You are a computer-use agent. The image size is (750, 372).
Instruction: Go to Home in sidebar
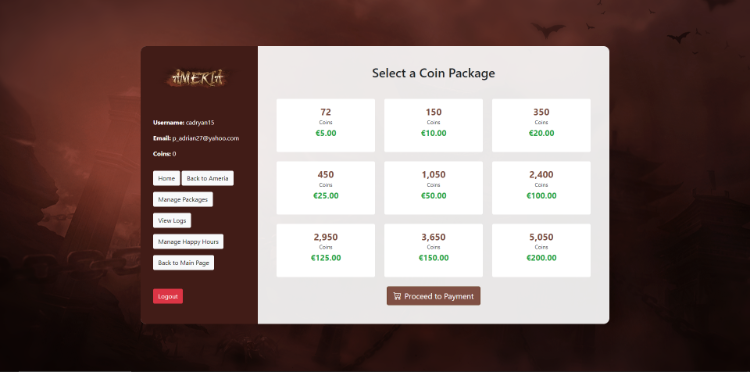pyautogui.click(x=166, y=178)
